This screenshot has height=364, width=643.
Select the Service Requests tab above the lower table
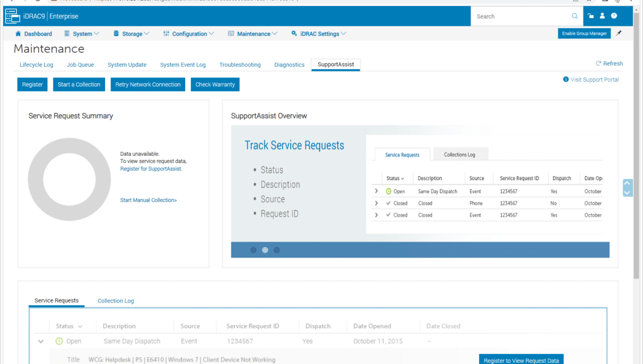tap(57, 300)
